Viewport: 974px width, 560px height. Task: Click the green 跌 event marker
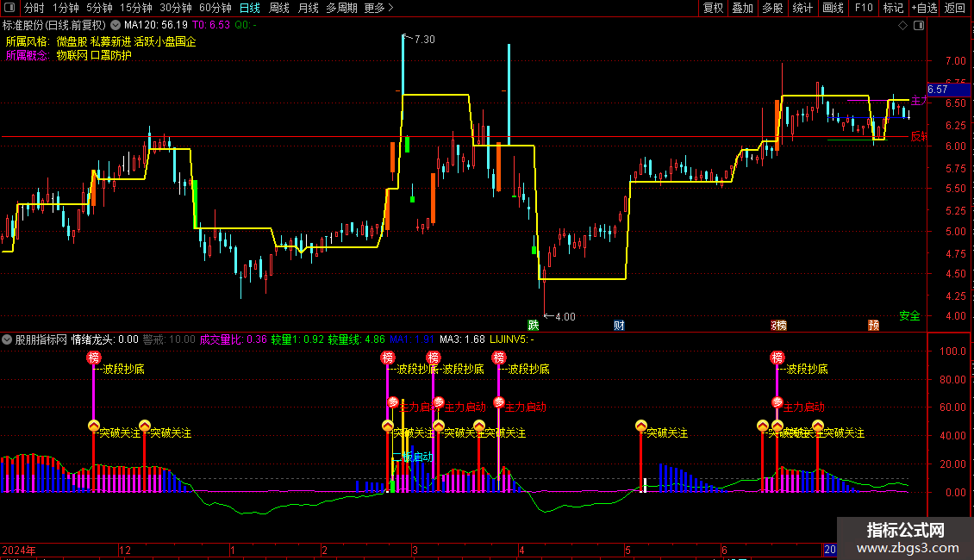(x=533, y=326)
